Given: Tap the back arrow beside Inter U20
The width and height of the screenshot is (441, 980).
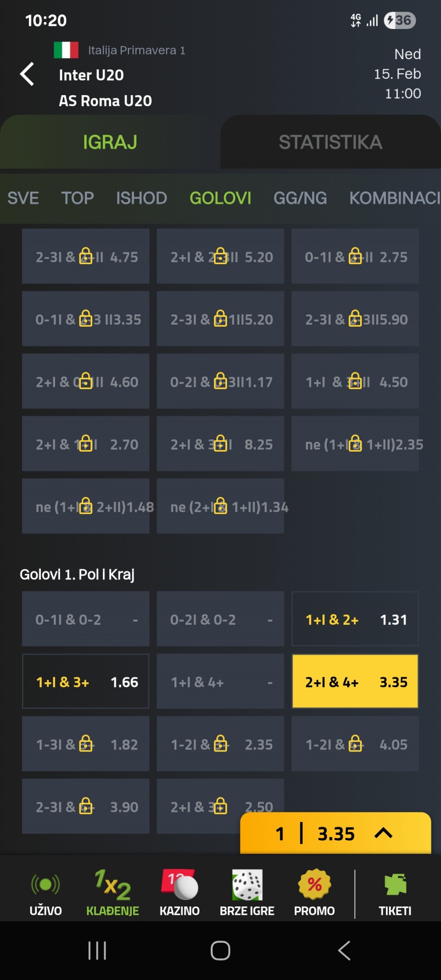Looking at the screenshot, I should 28,74.
